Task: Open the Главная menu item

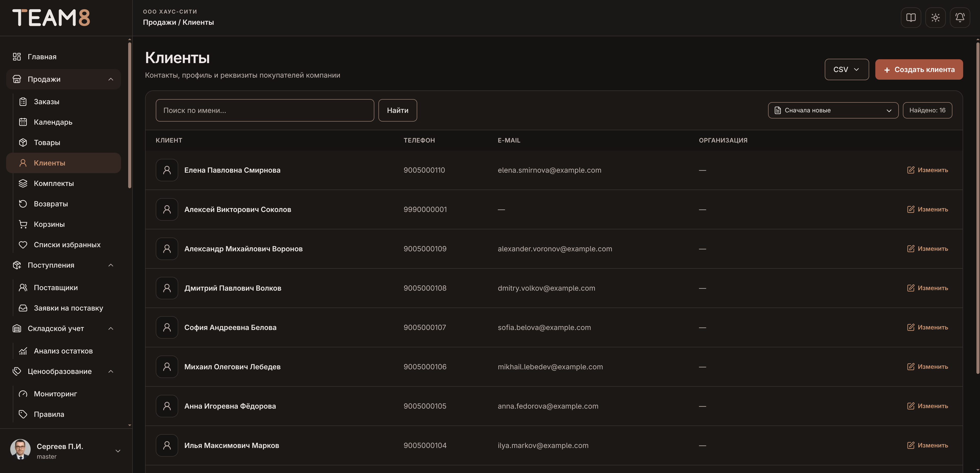Action: click(64, 57)
